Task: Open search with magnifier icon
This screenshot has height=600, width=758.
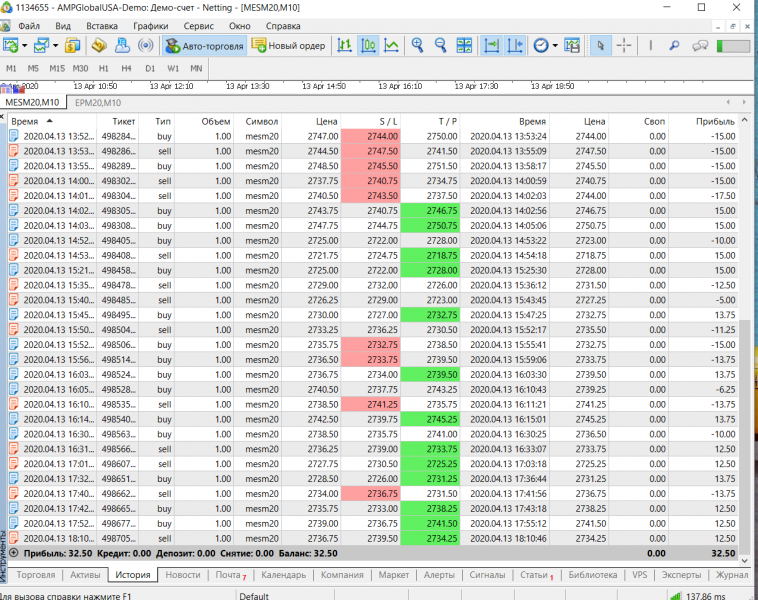Action: tap(675, 45)
